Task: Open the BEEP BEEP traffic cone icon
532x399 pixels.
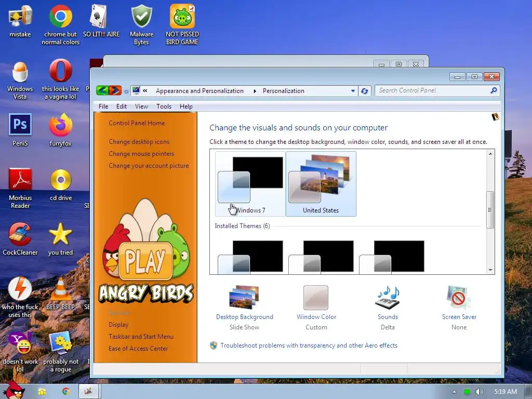Action: click(60, 294)
